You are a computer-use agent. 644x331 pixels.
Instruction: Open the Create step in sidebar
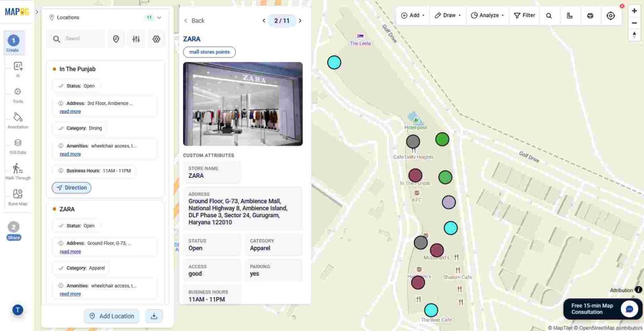pos(14,43)
